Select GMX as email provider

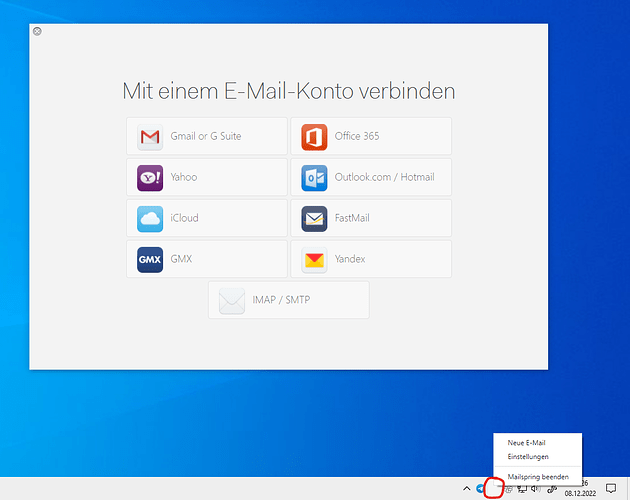207,259
